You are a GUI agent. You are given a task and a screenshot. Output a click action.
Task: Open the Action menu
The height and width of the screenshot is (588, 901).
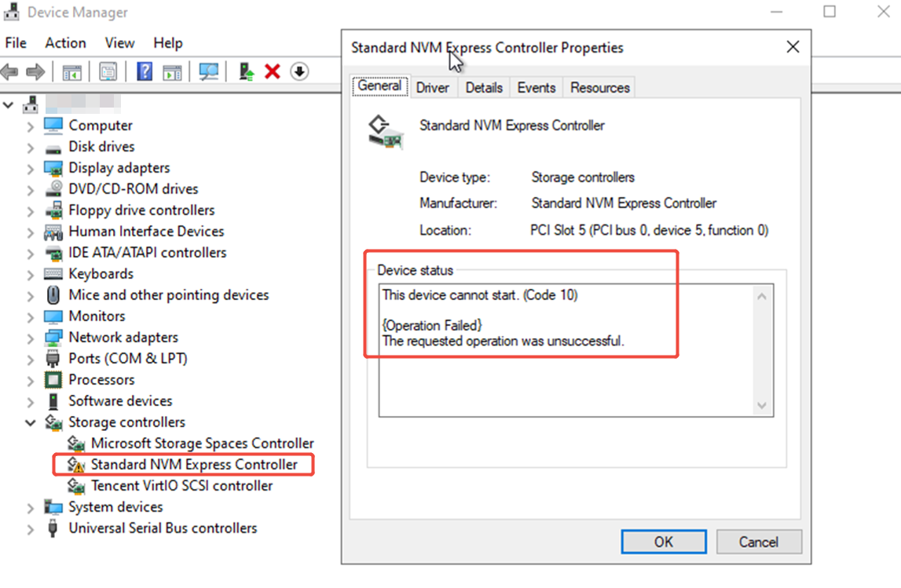click(65, 43)
